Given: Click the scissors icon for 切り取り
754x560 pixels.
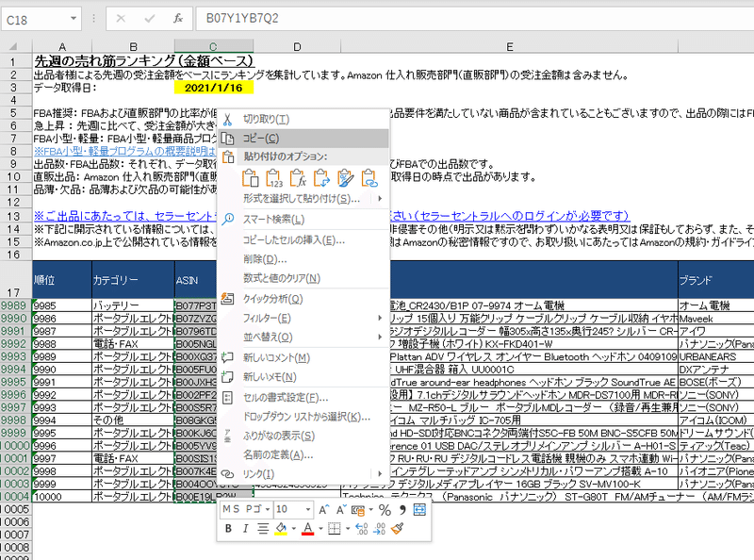Looking at the screenshot, I should click(x=227, y=120).
